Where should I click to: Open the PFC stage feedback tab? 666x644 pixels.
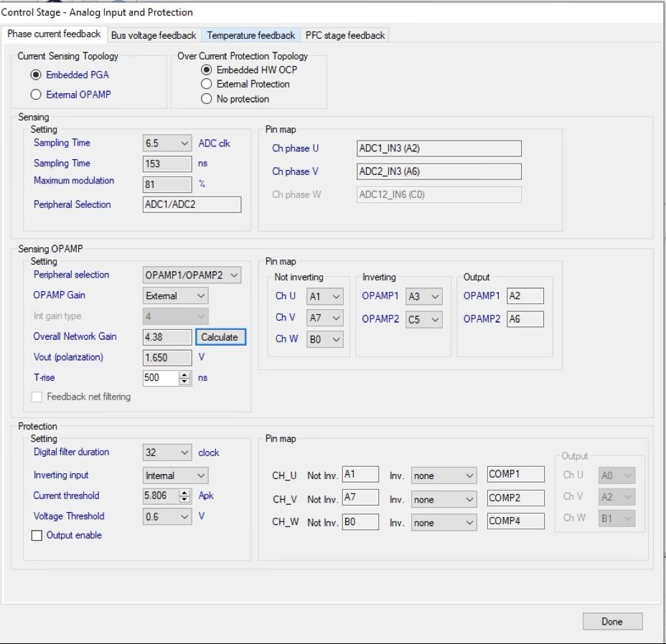click(345, 35)
